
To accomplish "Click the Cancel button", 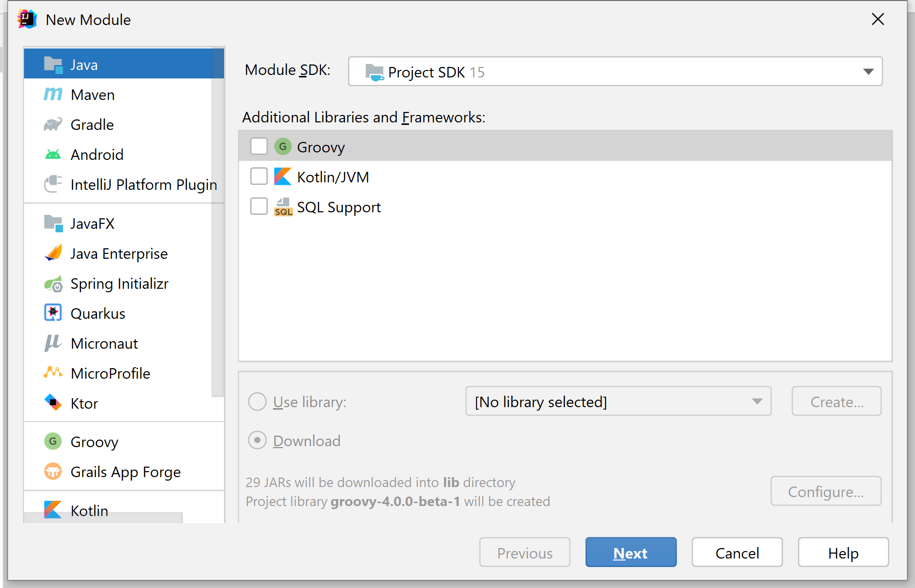I will pos(737,553).
